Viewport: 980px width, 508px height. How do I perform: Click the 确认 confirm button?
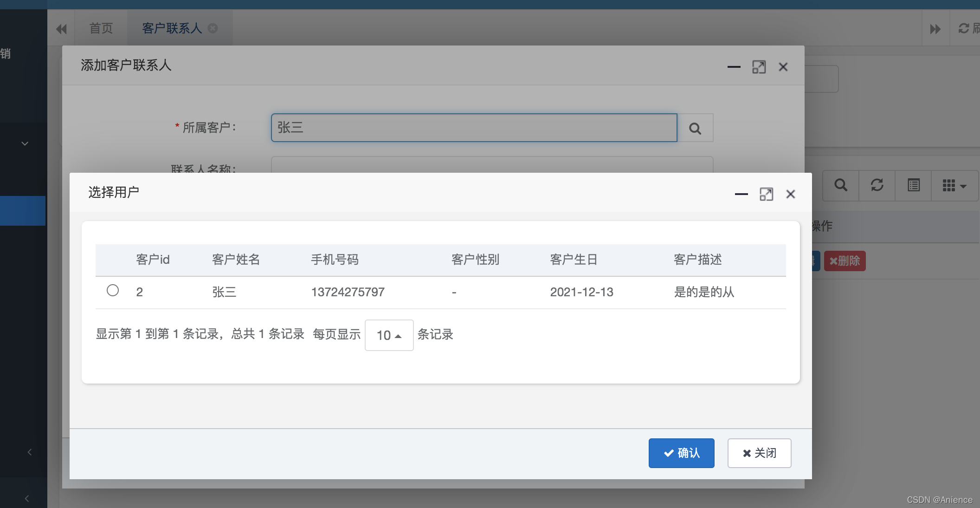click(681, 453)
